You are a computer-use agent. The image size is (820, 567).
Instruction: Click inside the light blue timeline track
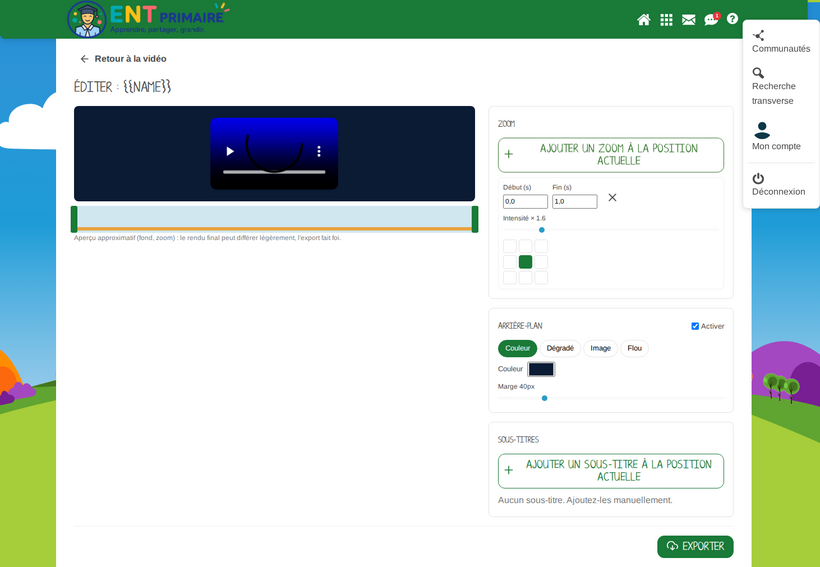tap(275, 217)
